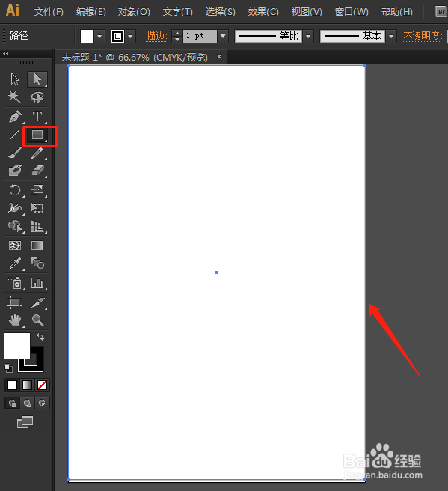Select the Artboard tool
The image size is (448, 491).
pos(15,302)
